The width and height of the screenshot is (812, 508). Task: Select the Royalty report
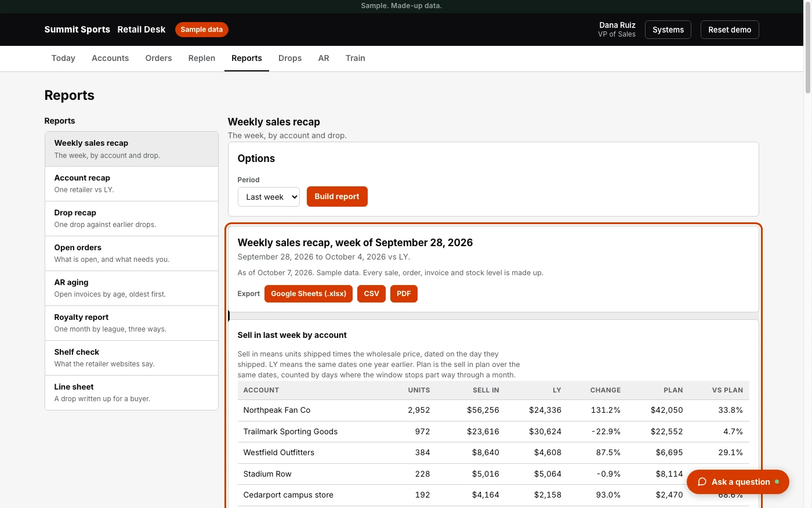(132, 323)
